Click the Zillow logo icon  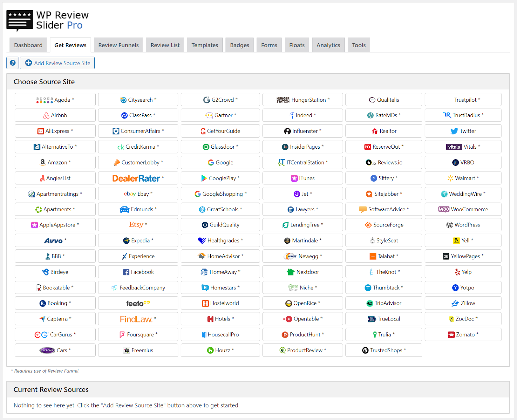click(455, 303)
